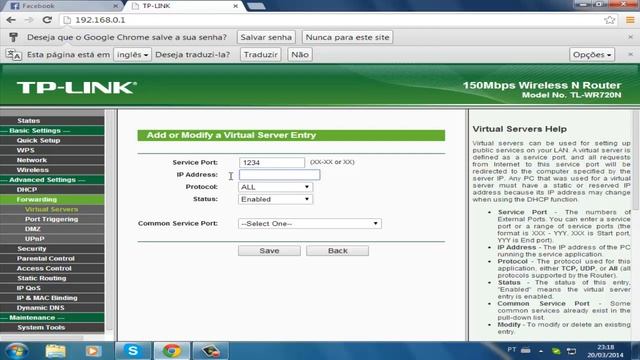Click the Traduzir button
The image size is (640, 360).
tap(260, 54)
